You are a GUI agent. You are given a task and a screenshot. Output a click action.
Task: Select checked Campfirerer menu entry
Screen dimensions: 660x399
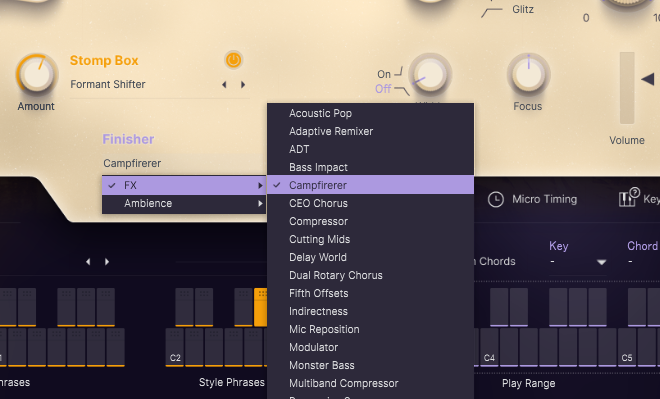click(x=370, y=185)
